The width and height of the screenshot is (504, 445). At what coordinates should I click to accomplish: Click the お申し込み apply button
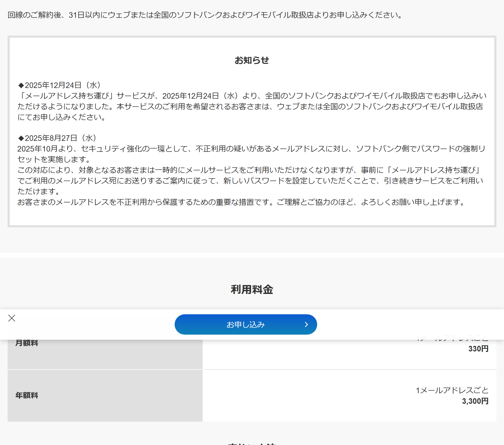pos(246,324)
